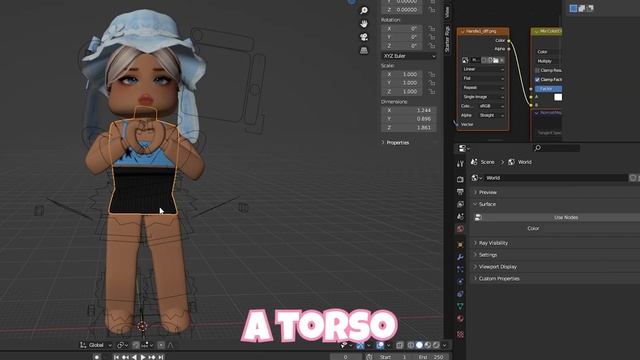Open Multiply blend mode dropdown on Mix node
Viewport: 640px width, 360px height.
pyautogui.click(x=549, y=61)
